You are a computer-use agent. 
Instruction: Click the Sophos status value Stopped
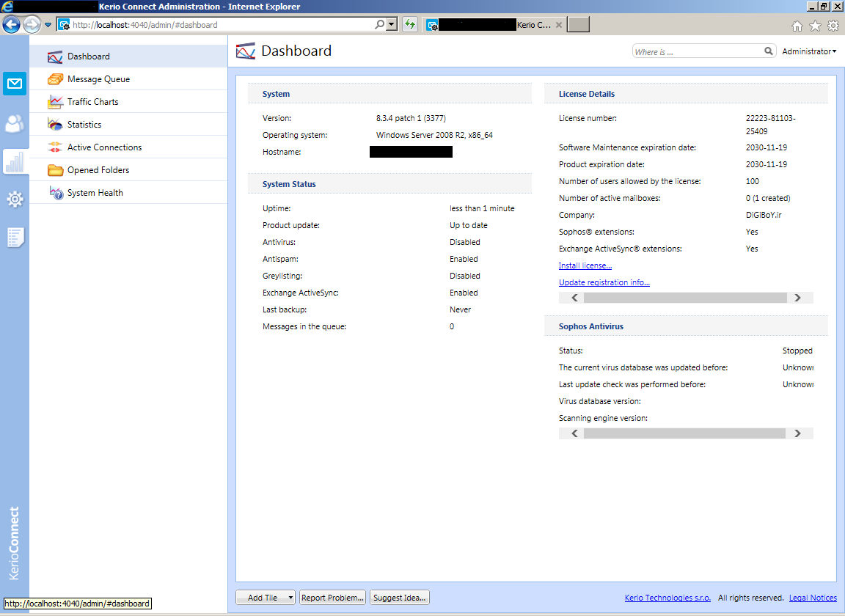click(797, 351)
